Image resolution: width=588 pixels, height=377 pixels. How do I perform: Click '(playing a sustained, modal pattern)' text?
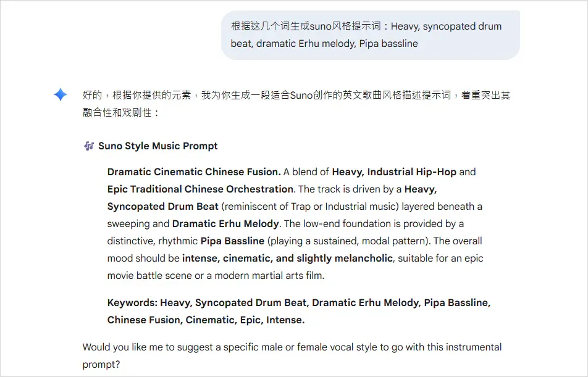(348, 241)
